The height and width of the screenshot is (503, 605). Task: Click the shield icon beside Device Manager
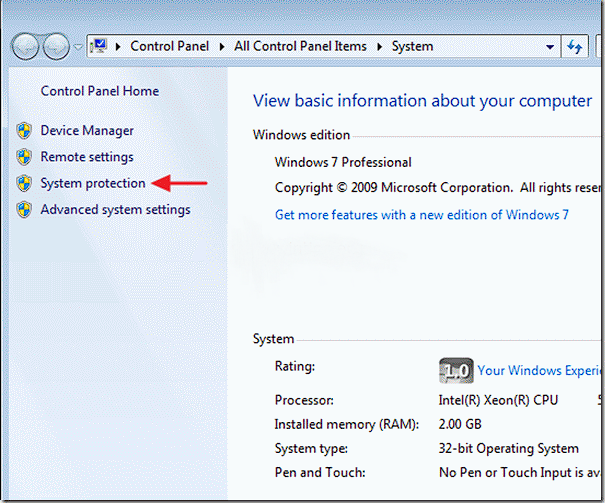click(24, 131)
